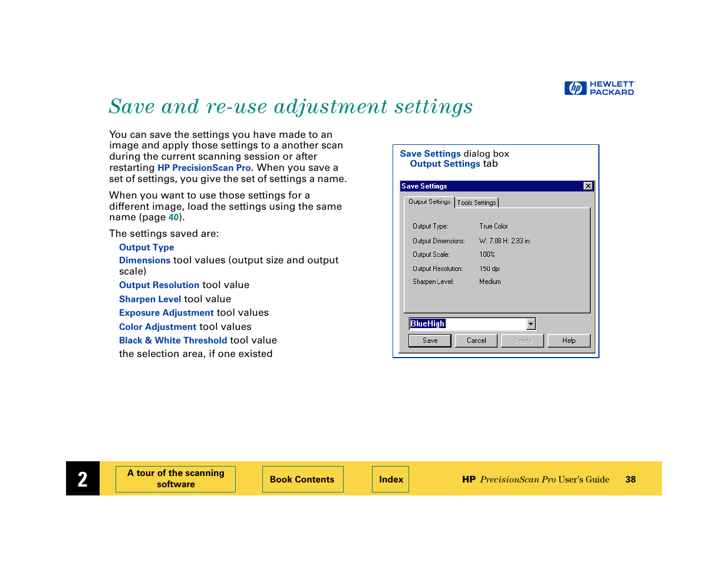Open Help from the Save Settings dialog
The width and height of the screenshot is (728, 562).
point(569,340)
